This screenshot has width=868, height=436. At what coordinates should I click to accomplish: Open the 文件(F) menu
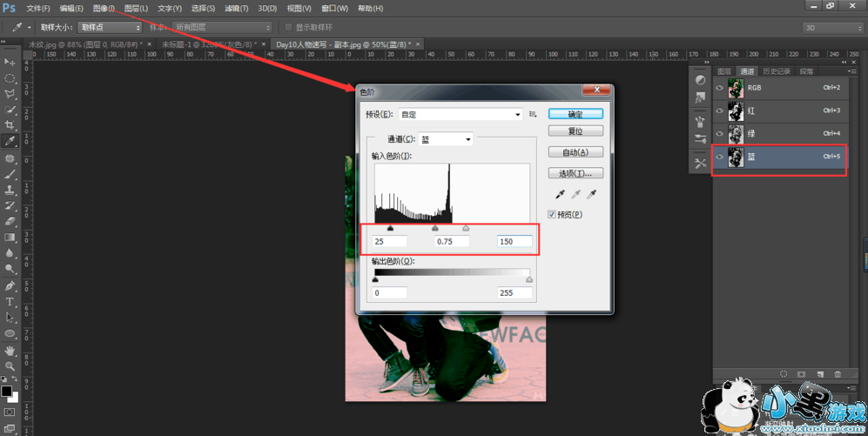(37, 9)
